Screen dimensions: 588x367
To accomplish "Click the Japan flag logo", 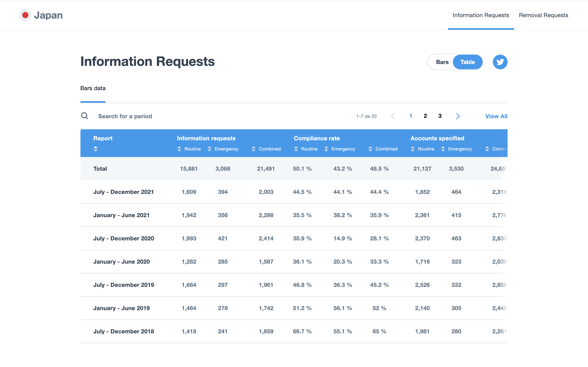I will tap(25, 15).
